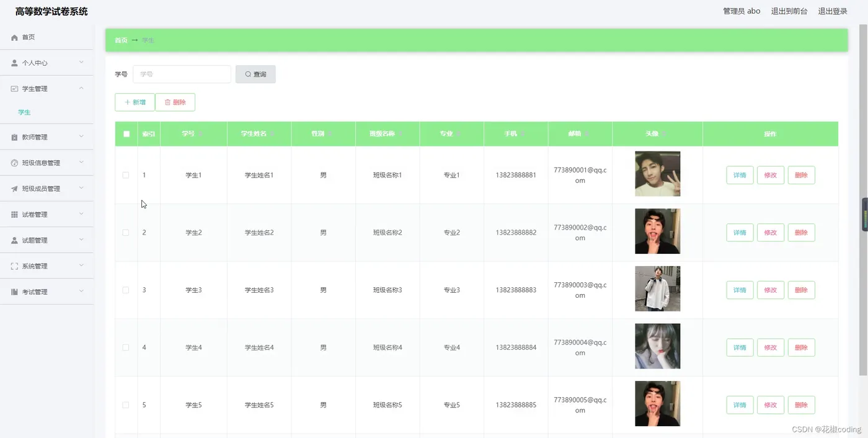Expand the 教师管理 menu chevron

81,136
